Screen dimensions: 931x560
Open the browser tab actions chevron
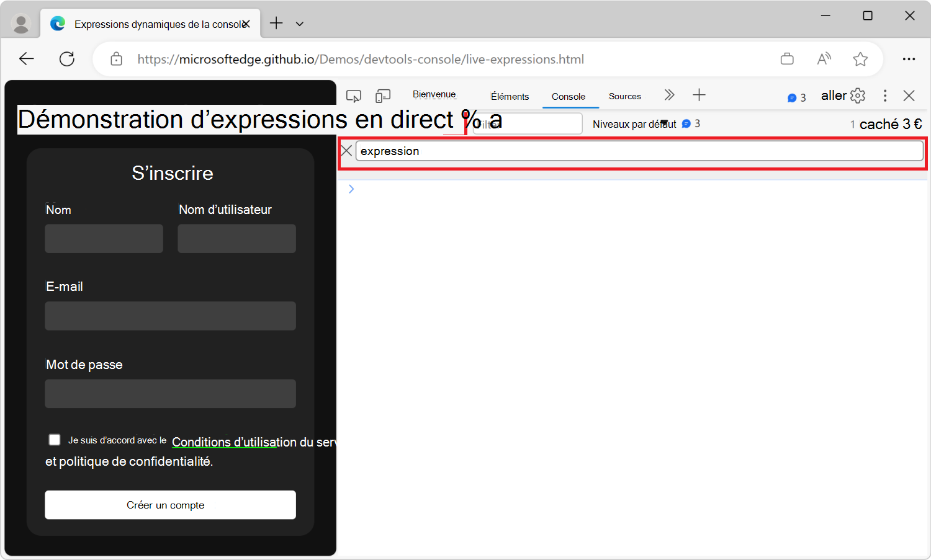(x=300, y=24)
